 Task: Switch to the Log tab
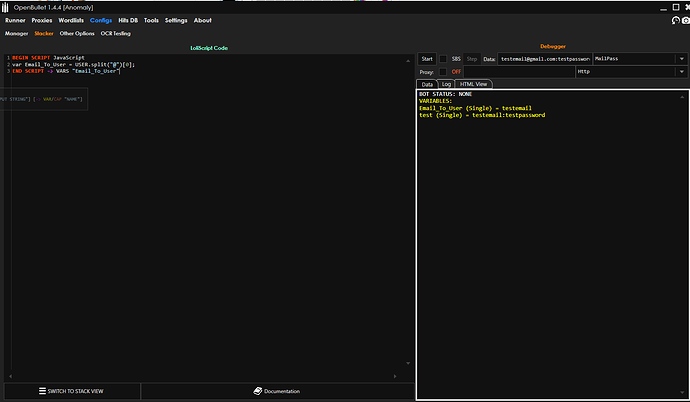tap(446, 84)
